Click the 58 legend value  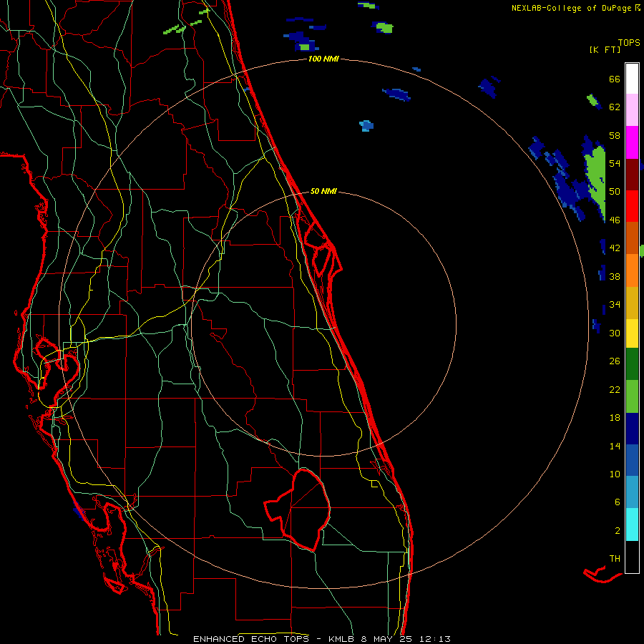[x=615, y=135]
